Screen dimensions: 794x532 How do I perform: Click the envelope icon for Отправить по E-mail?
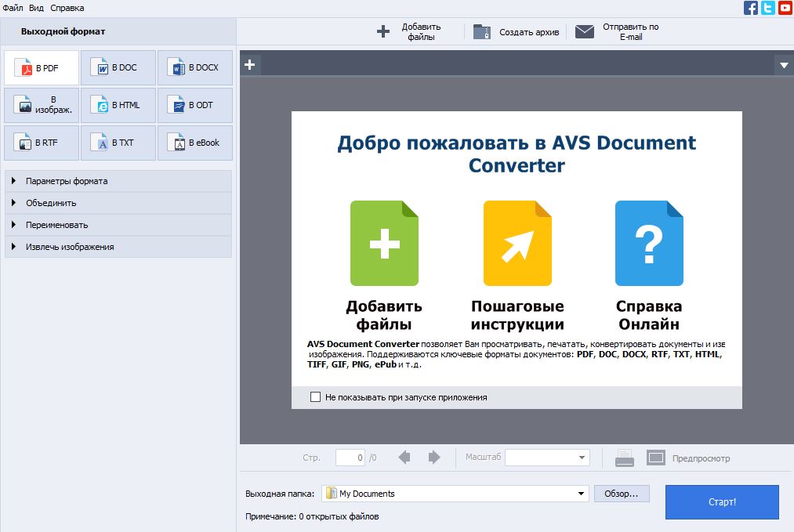(585, 32)
